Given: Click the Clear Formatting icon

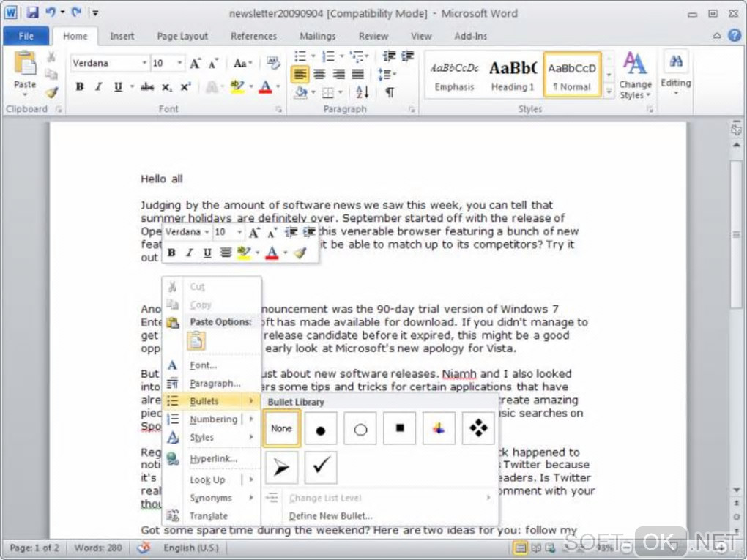Looking at the screenshot, I should tap(273, 63).
